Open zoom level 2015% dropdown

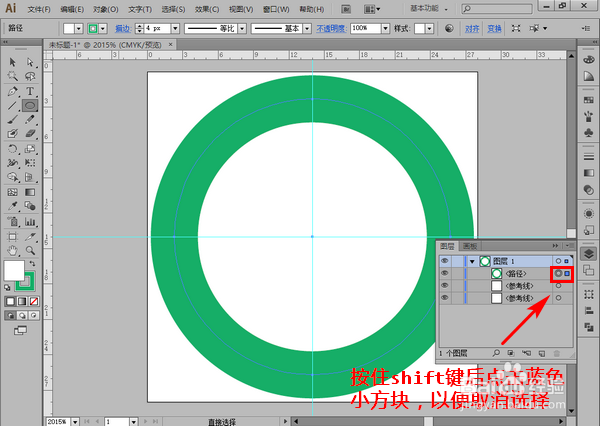(x=75, y=422)
